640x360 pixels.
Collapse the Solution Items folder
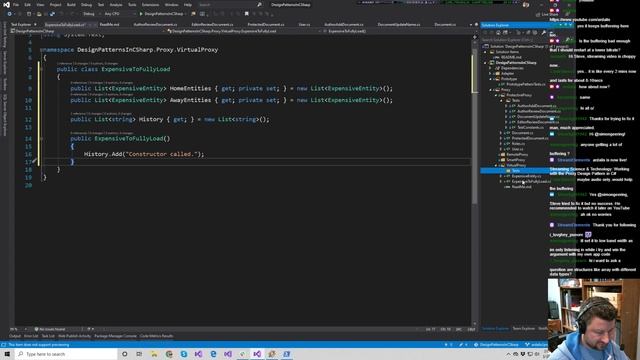click(x=486, y=52)
